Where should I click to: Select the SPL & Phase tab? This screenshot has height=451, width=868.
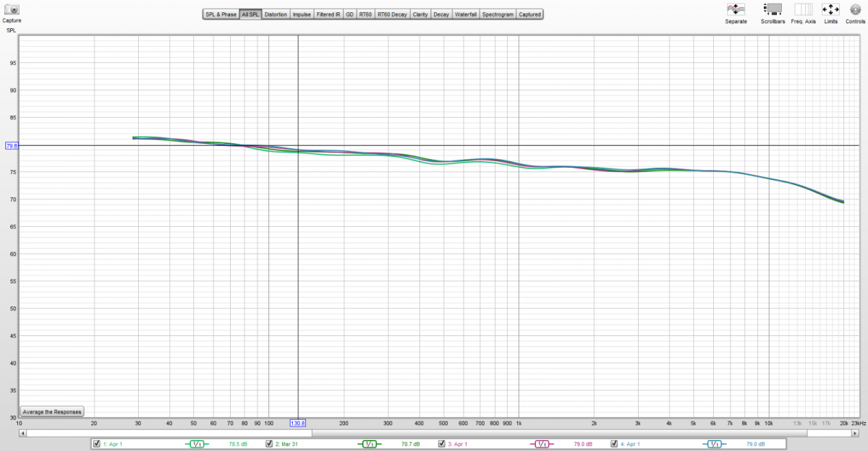pos(221,14)
